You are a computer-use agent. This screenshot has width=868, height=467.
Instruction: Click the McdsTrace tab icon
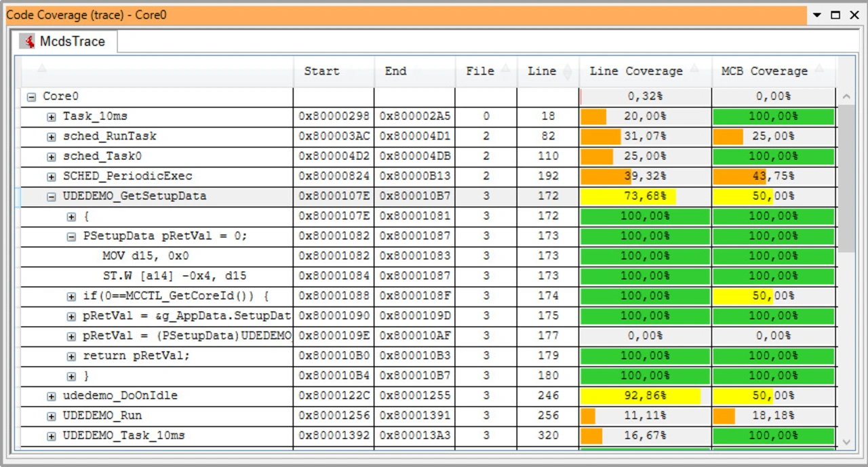28,41
